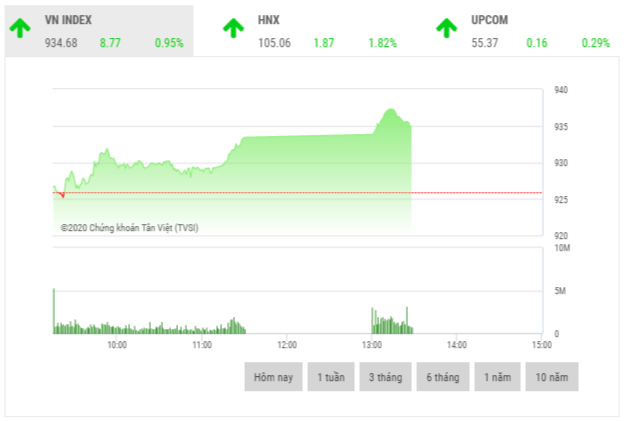Open the UPCOM index tab

(525, 30)
